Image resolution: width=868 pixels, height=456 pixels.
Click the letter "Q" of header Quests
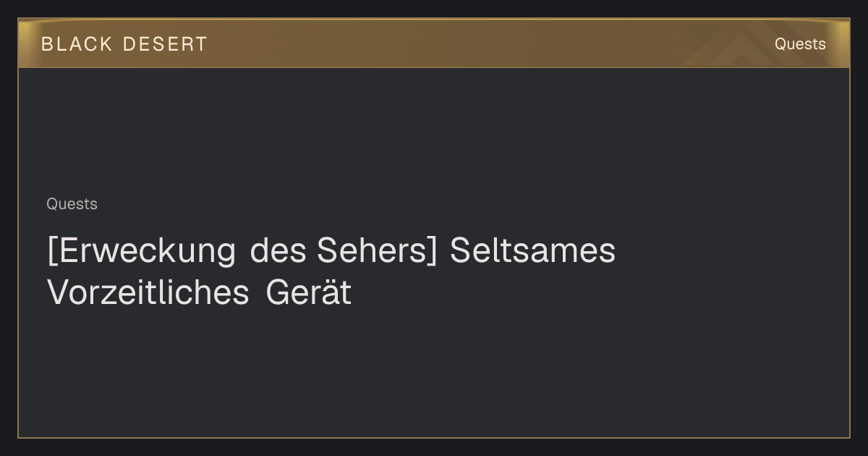780,44
